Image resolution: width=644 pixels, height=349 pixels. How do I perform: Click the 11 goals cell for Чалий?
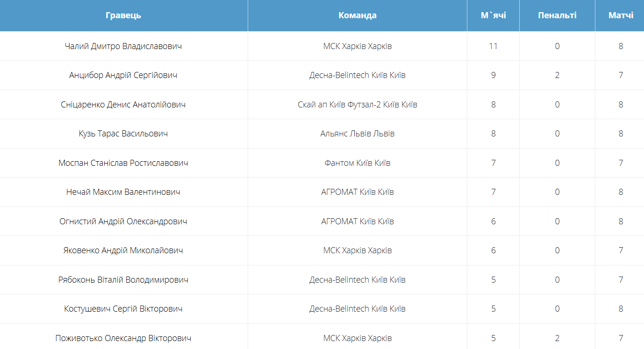493,46
